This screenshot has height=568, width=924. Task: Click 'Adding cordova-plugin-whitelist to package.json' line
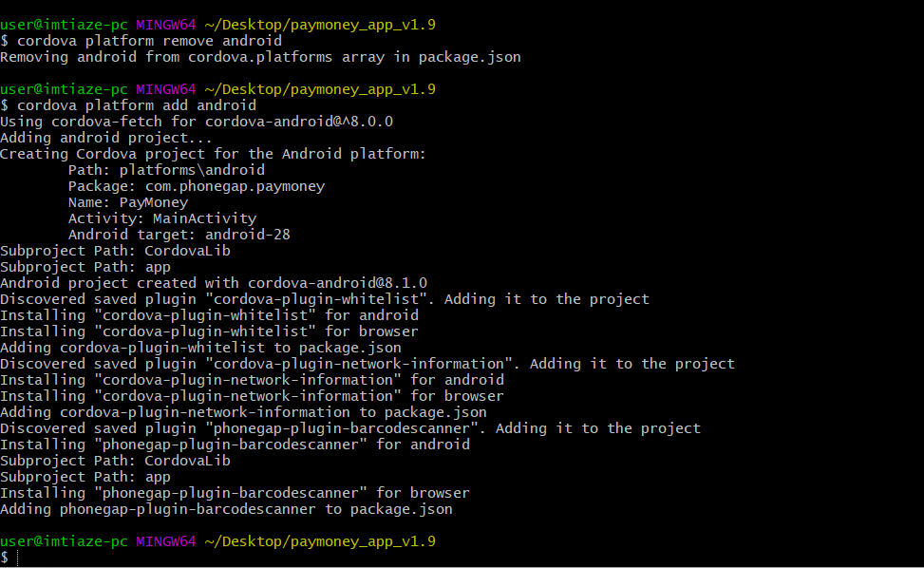200,348
